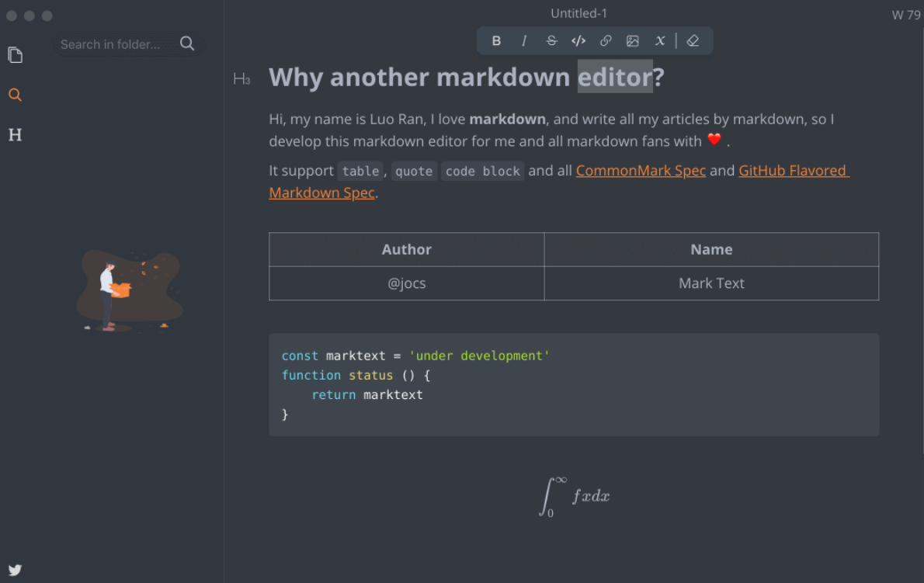Click the function status code line
This screenshot has height=583, width=924.
click(x=356, y=375)
